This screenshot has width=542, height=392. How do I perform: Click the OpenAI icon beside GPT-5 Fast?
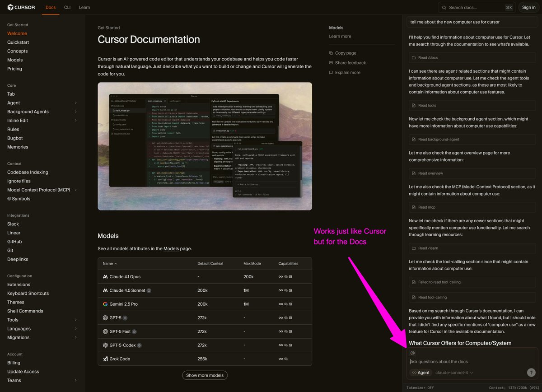[x=105, y=331]
